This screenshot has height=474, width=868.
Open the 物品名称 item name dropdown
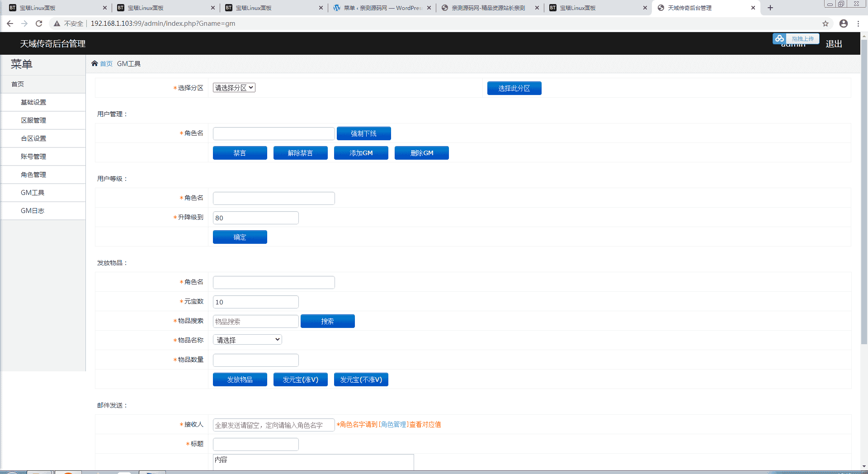coord(247,340)
